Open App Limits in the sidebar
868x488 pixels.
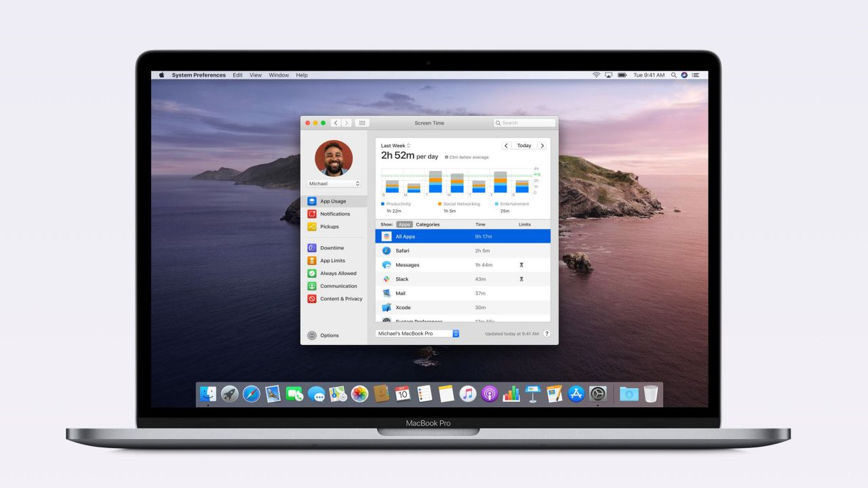pyautogui.click(x=335, y=261)
